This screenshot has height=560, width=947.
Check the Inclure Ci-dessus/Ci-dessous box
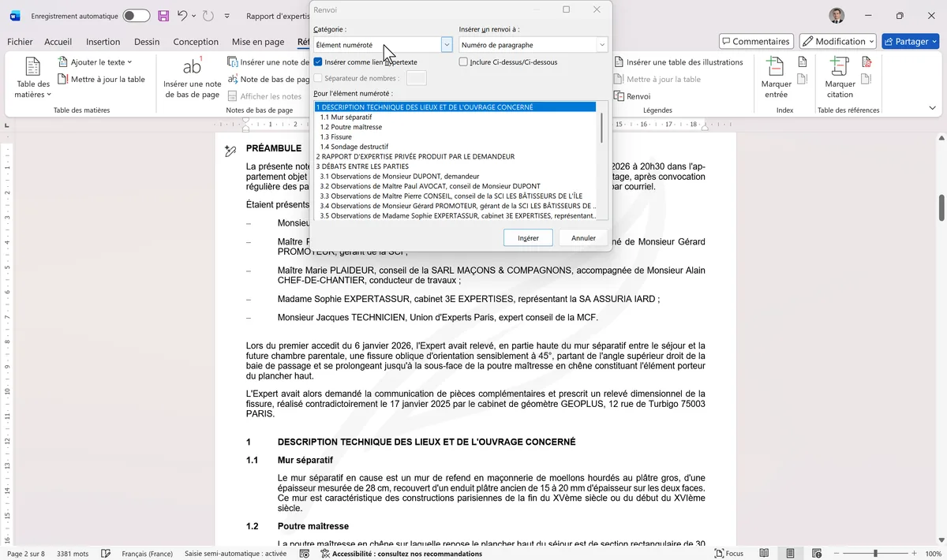[464, 62]
